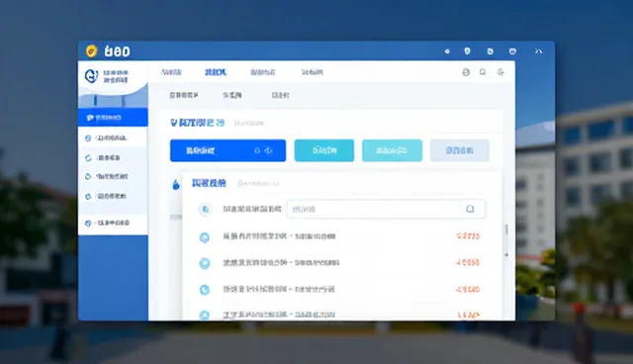The width and height of the screenshot is (633, 364).
Task: Click the orange value on second list row
Action: coord(468,263)
